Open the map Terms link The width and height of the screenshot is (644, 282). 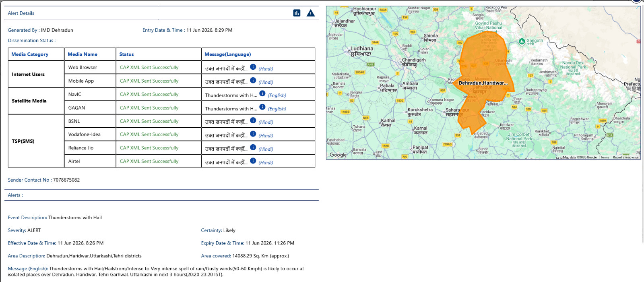tap(605, 158)
